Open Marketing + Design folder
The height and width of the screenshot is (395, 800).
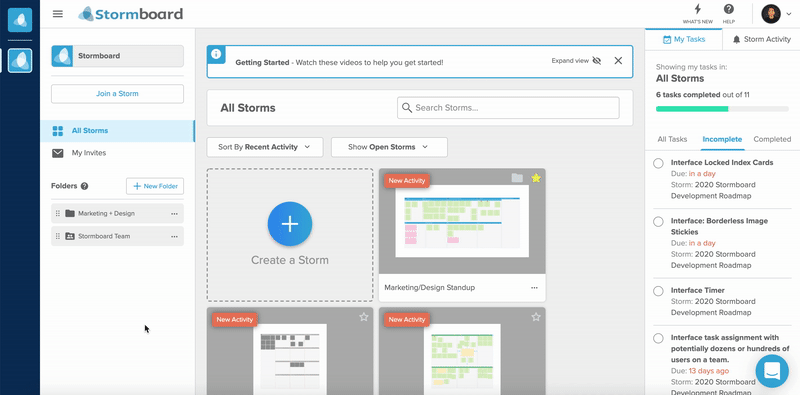point(117,213)
